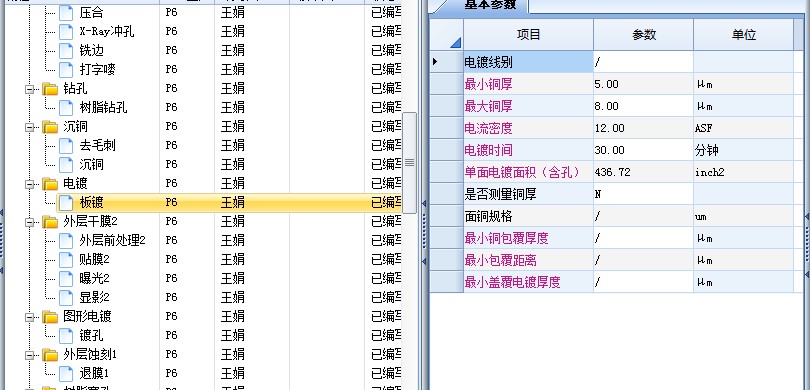Screen dimensions: 810x390
Task: Click the 单位 column header
Action: pyautogui.click(x=743, y=35)
